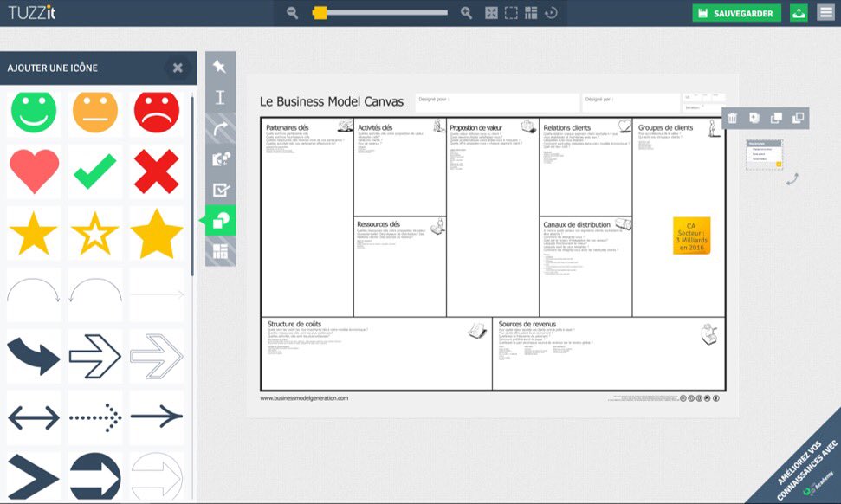The image size is (841, 504).
Task: Open the shapes and icons tool
Action: [x=220, y=221]
